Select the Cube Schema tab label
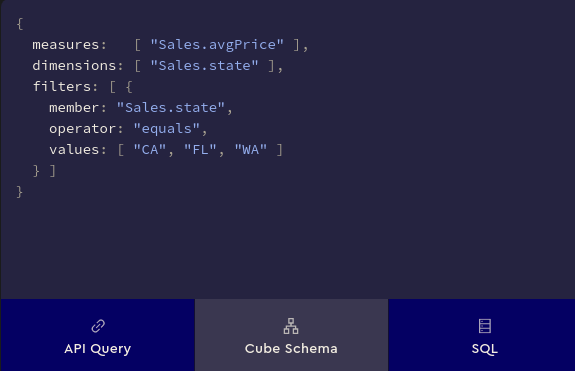Screen dimensions: 575x371 (291, 349)
